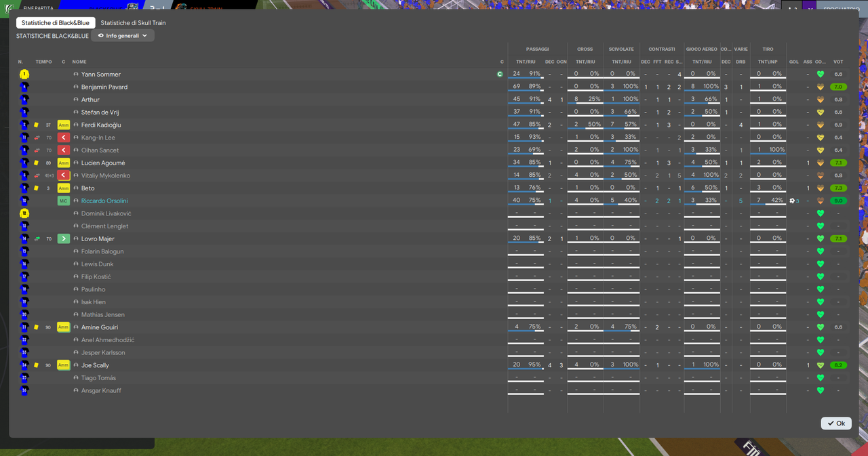
Task: Click the yellow card icon in Ferdi Kadıoğlu's row
Action: pos(36,125)
